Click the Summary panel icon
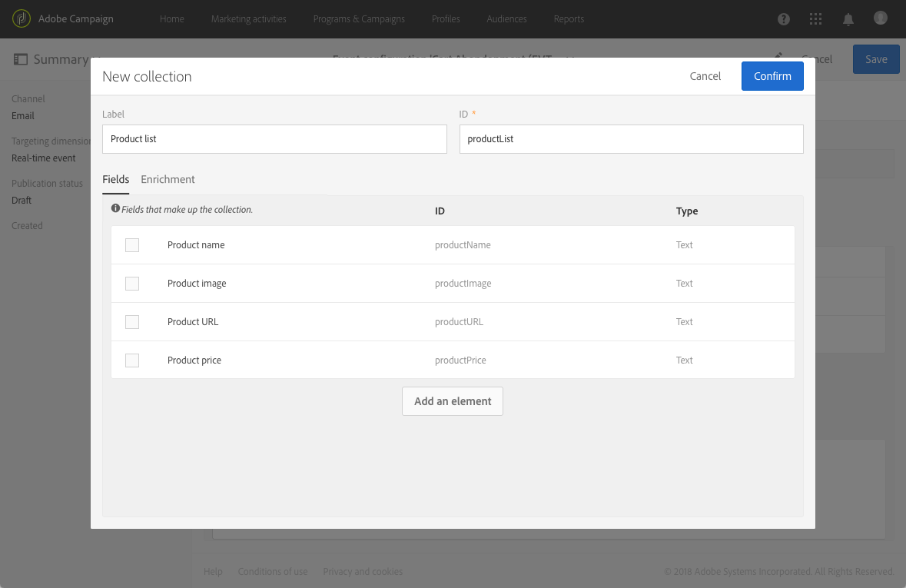 [21, 59]
